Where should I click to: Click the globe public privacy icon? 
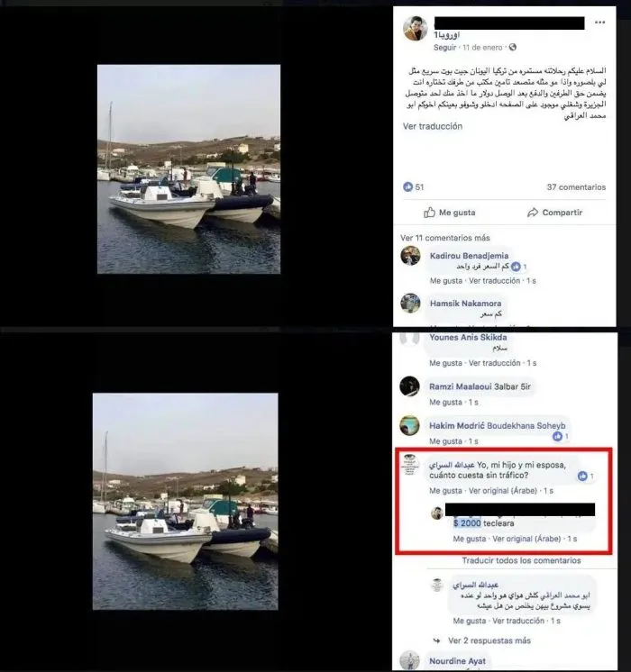click(x=513, y=47)
